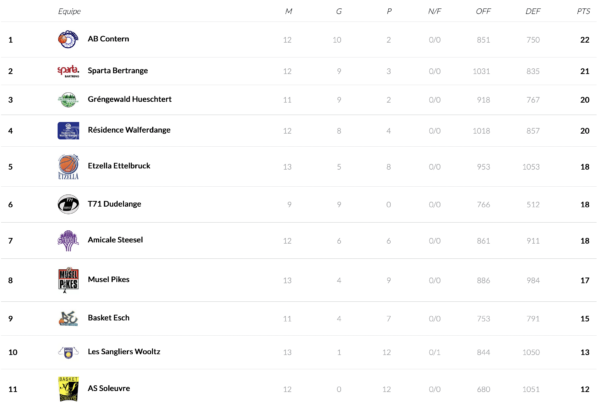Click the Amicale Steesel purple logo
This screenshot has width=600, height=418.
(67, 241)
